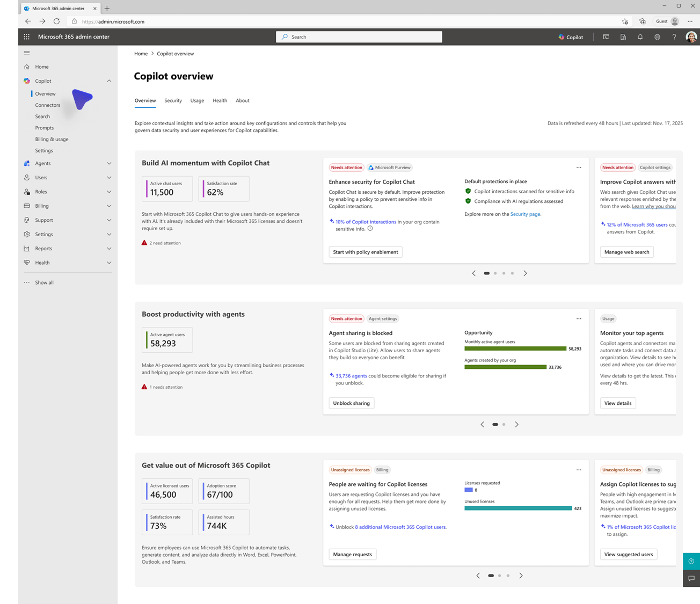
Task: Switch to the Security tab
Action: pyautogui.click(x=173, y=100)
